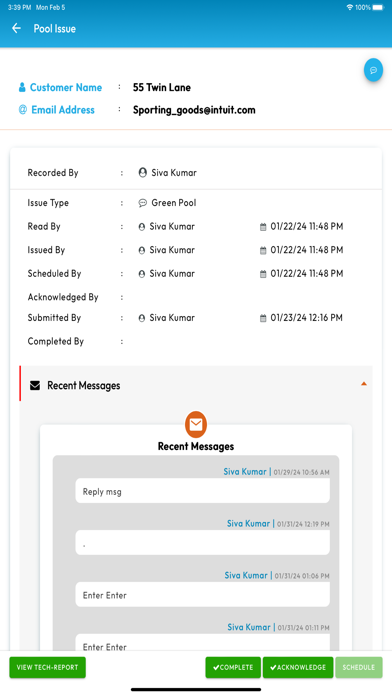
Task: Click the Customer Name person icon
Action: click(x=22, y=87)
